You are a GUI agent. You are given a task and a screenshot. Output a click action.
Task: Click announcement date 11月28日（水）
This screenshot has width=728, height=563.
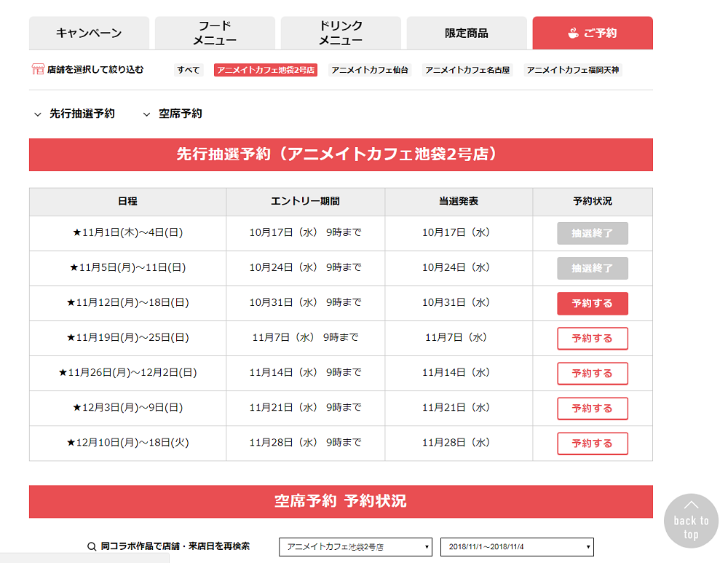(456, 443)
